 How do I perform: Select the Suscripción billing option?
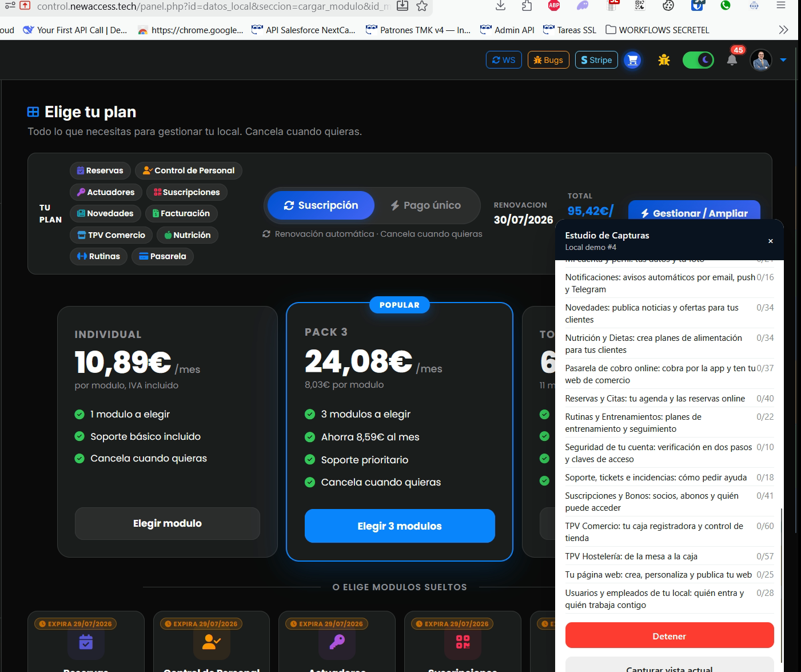(x=321, y=205)
